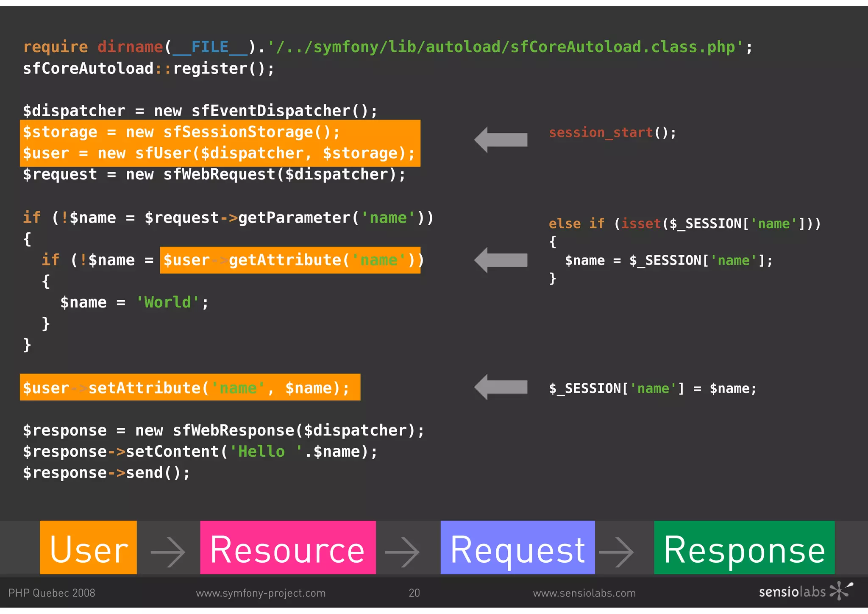Click the gray arrow pointing to getAttribute
The height and width of the screenshot is (614, 868).
501,260
